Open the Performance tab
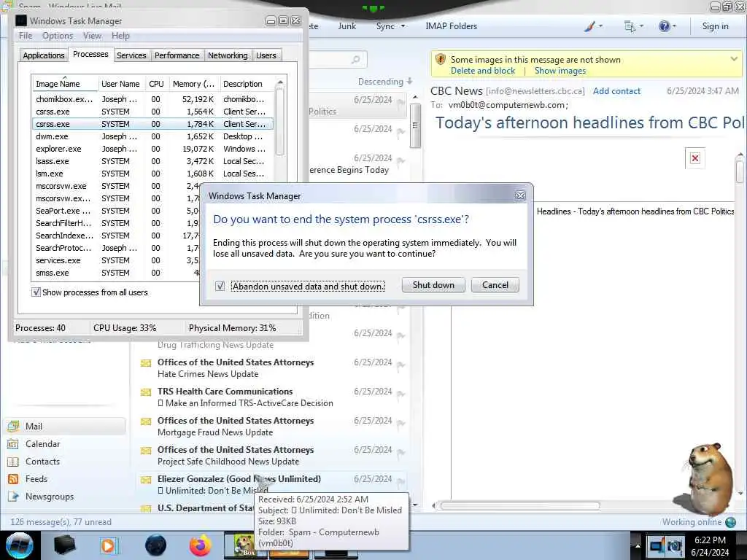 177,55
